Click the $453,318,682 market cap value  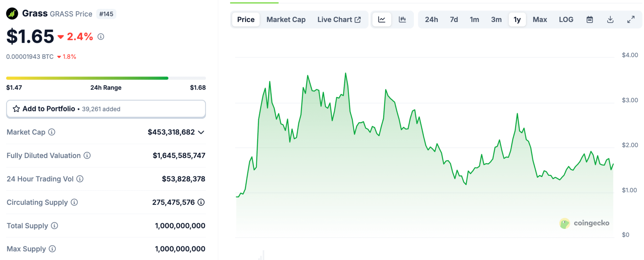pyautogui.click(x=171, y=132)
